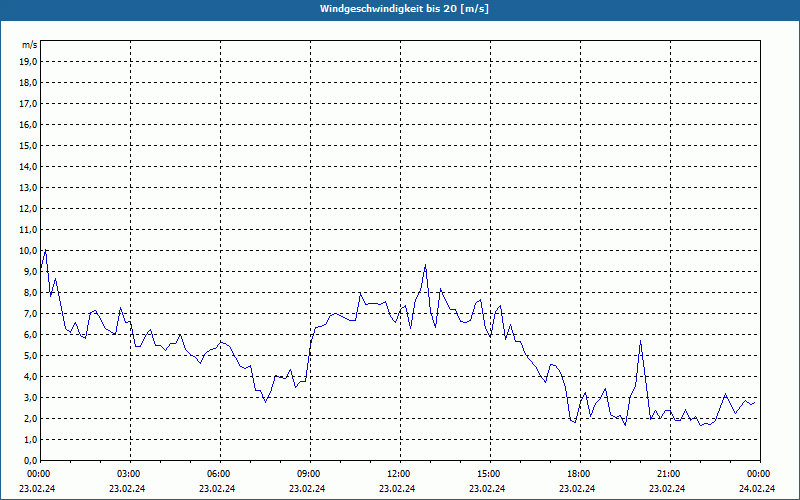Image resolution: width=800 pixels, height=500 pixels.
Task: Click the 'm/s' unit label
Action: [29, 45]
